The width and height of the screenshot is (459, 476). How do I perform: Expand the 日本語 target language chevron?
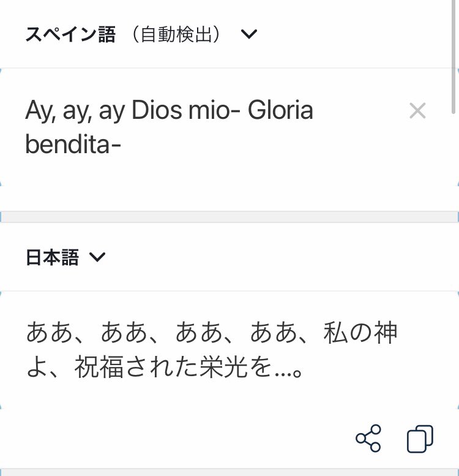click(98, 257)
